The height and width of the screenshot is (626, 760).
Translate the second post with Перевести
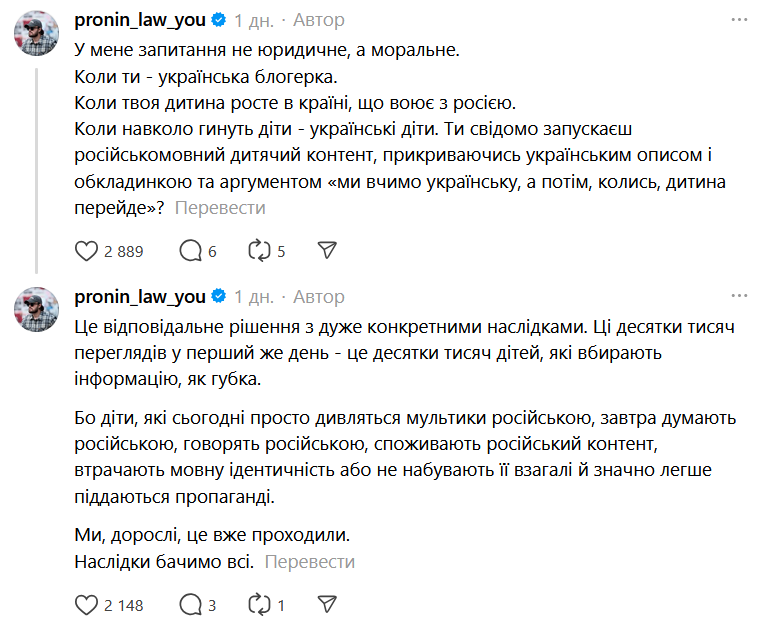pos(310,562)
